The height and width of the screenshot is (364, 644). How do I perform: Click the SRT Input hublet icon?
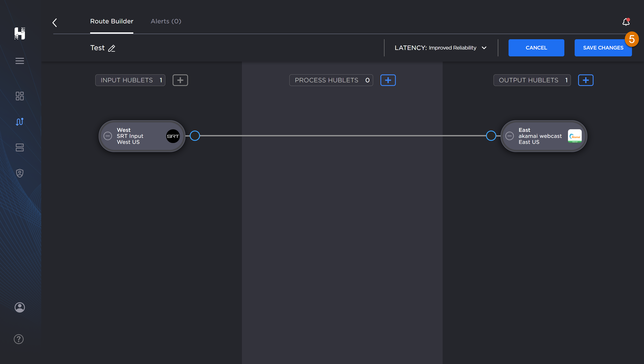pos(173,136)
